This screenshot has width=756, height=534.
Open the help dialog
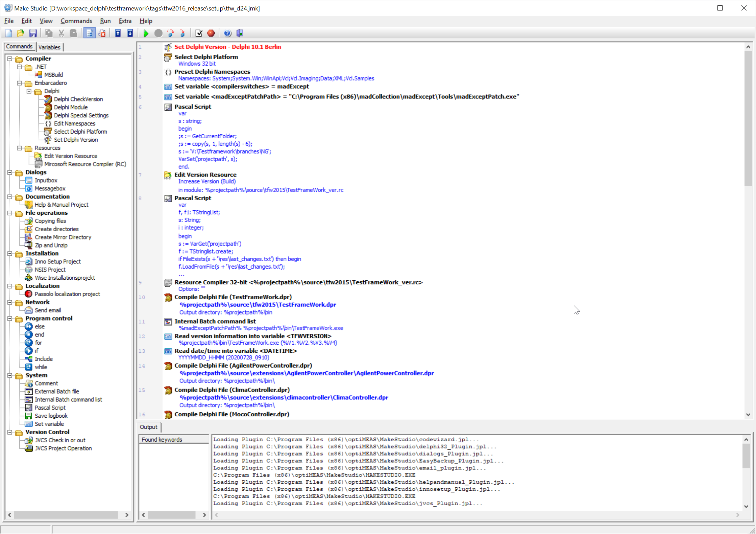(227, 33)
